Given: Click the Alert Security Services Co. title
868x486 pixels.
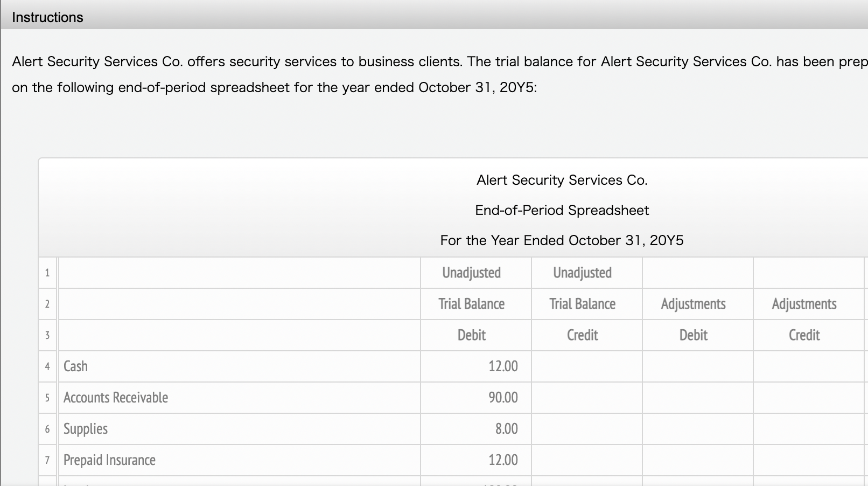Looking at the screenshot, I should click(x=562, y=180).
